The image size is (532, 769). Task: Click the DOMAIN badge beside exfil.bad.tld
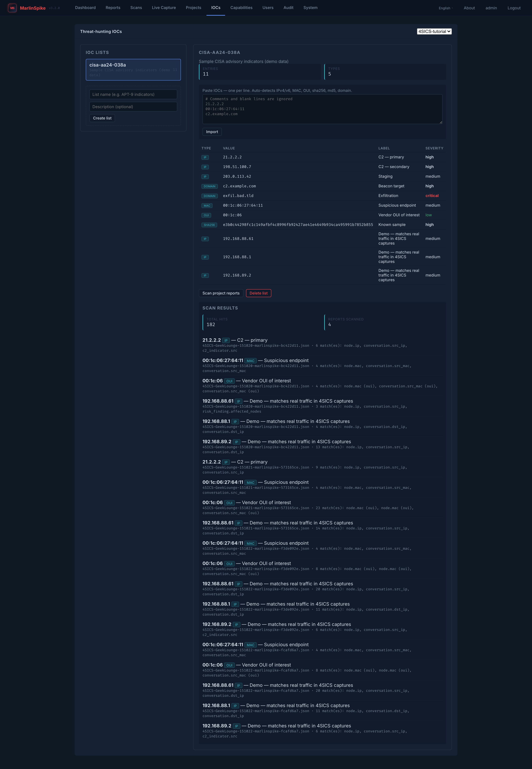pos(210,196)
